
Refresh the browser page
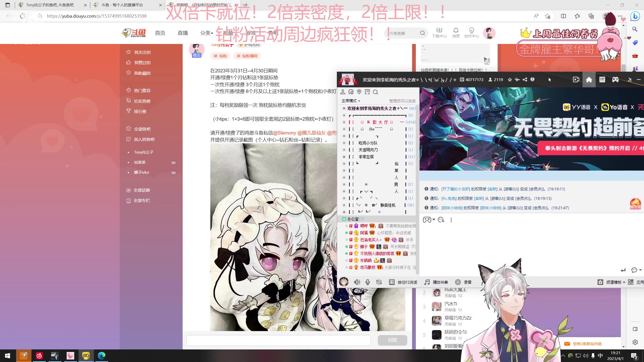tap(23, 16)
